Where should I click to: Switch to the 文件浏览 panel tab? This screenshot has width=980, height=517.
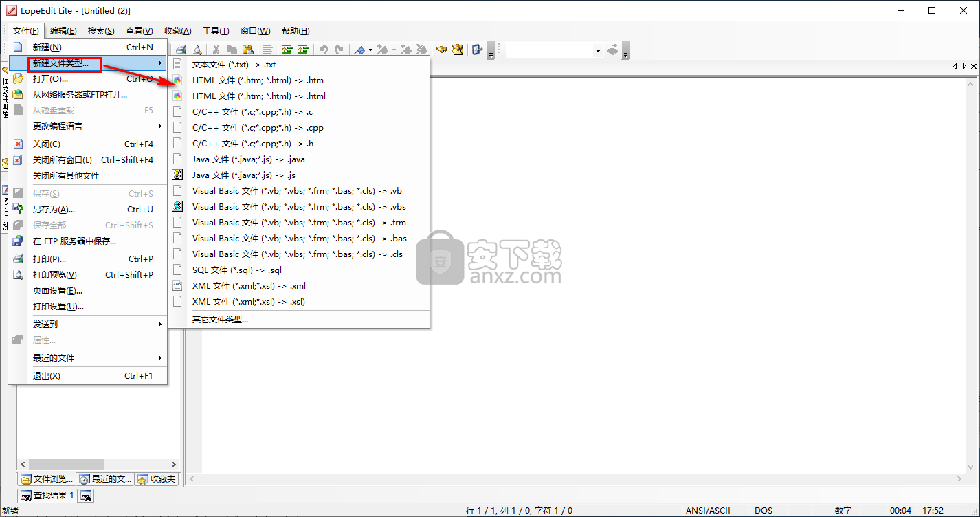[46, 479]
